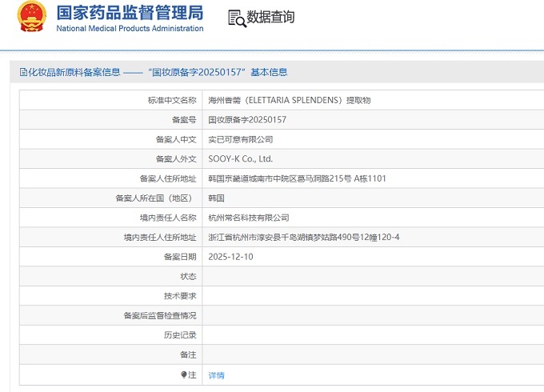
Task: Click the document icon beside 化妆品新原料备案信息
Action: [x=23, y=72]
